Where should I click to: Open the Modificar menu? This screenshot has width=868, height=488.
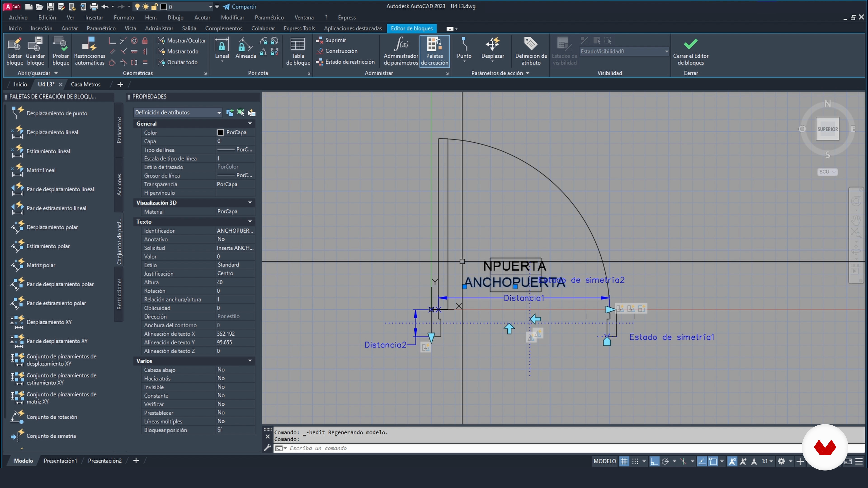[x=233, y=18]
